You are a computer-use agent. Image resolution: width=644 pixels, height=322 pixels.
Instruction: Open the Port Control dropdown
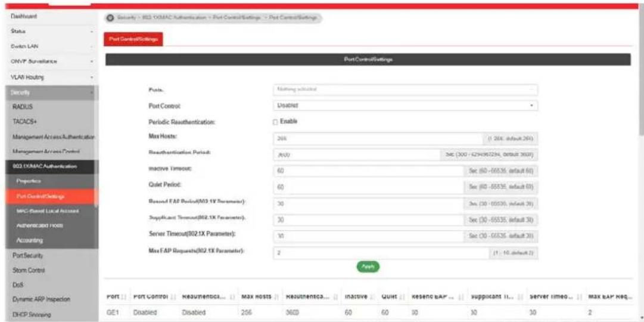(405, 106)
